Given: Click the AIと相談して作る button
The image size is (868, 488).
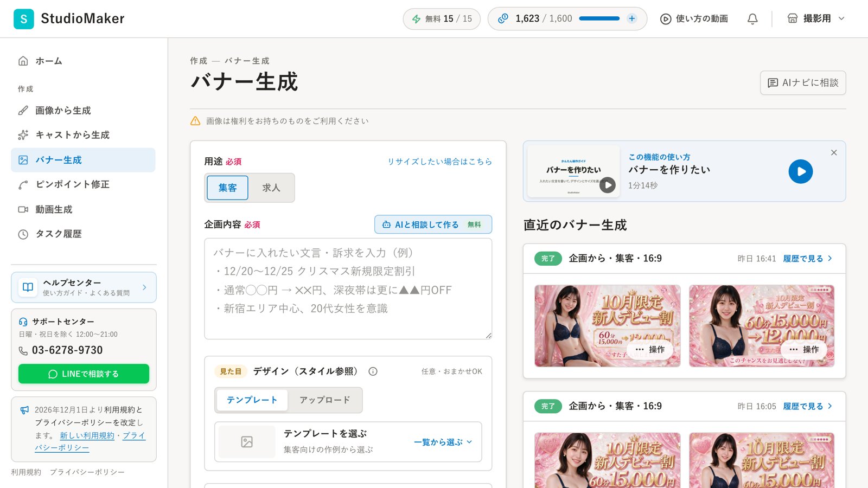Looking at the screenshot, I should 433,224.
